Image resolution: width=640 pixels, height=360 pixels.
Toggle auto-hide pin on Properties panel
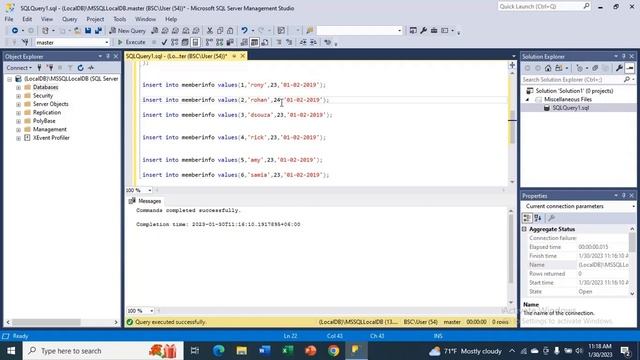pos(624,196)
